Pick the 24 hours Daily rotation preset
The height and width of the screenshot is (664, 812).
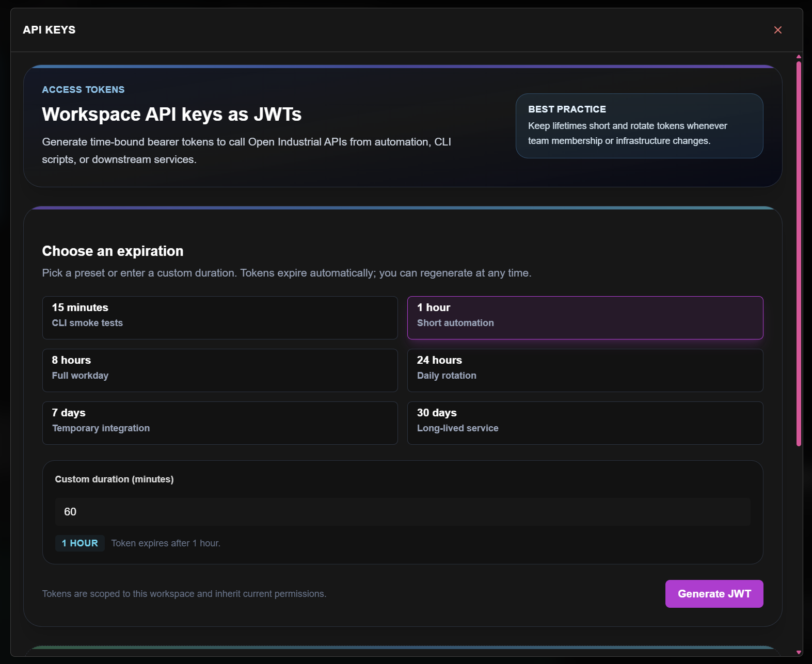(585, 370)
